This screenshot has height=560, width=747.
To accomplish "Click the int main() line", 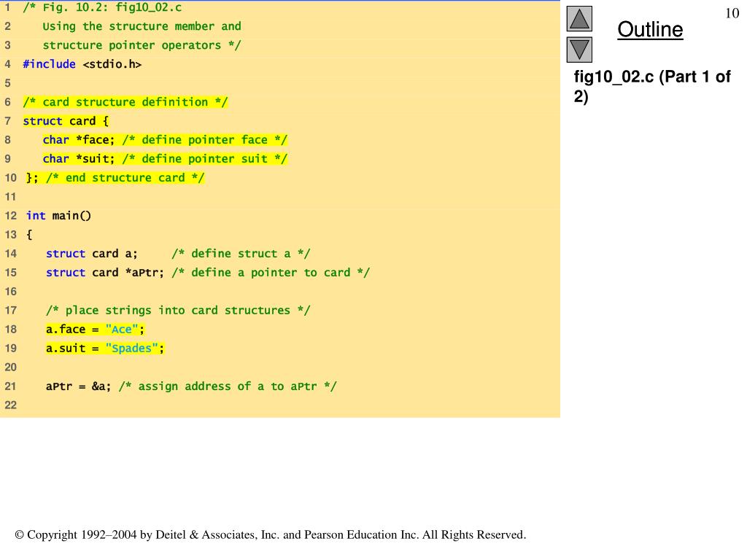I will (x=58, y=216).
